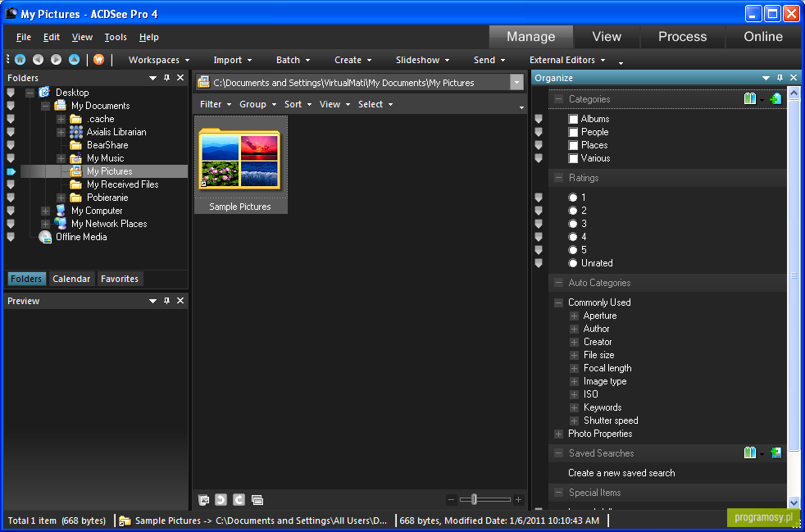805x532 pixels.
Task: Expand the .cache folder node
Action: (61, 119)
